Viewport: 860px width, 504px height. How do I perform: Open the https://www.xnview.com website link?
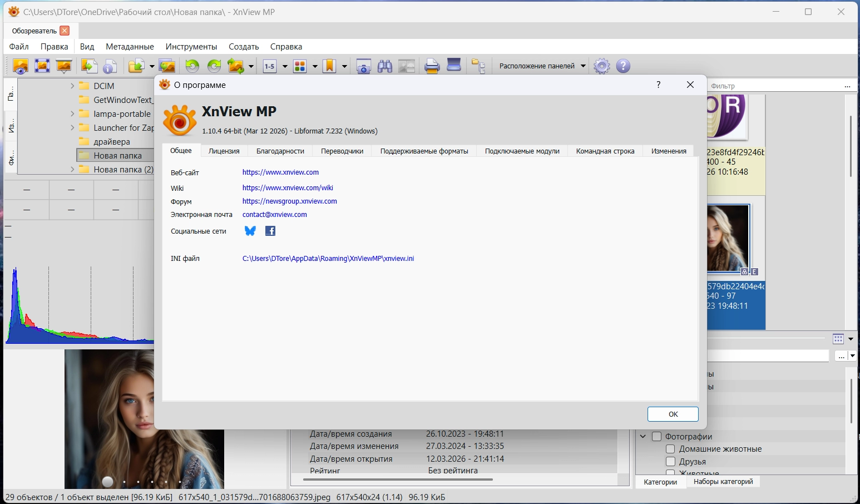click(280, 172)
